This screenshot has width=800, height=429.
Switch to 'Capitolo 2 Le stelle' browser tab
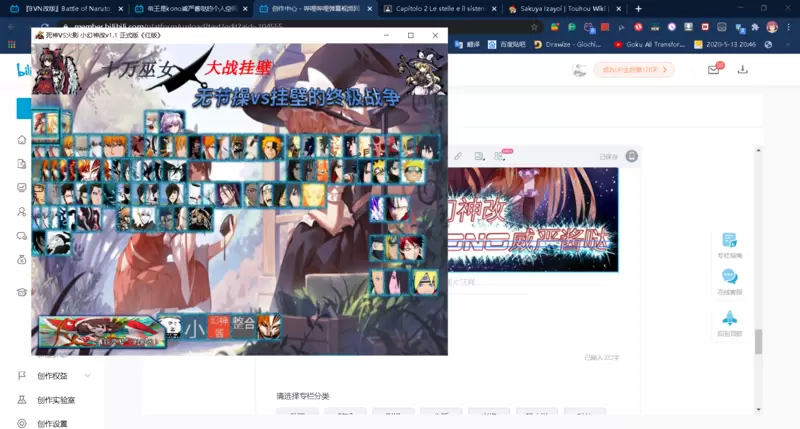[x=440, y=9]
